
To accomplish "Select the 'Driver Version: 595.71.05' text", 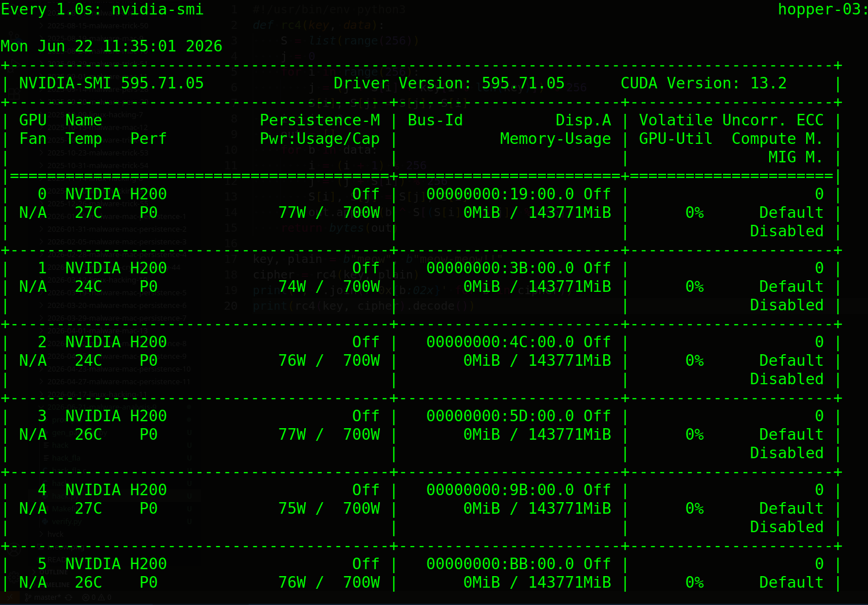I will click(449, 83).
